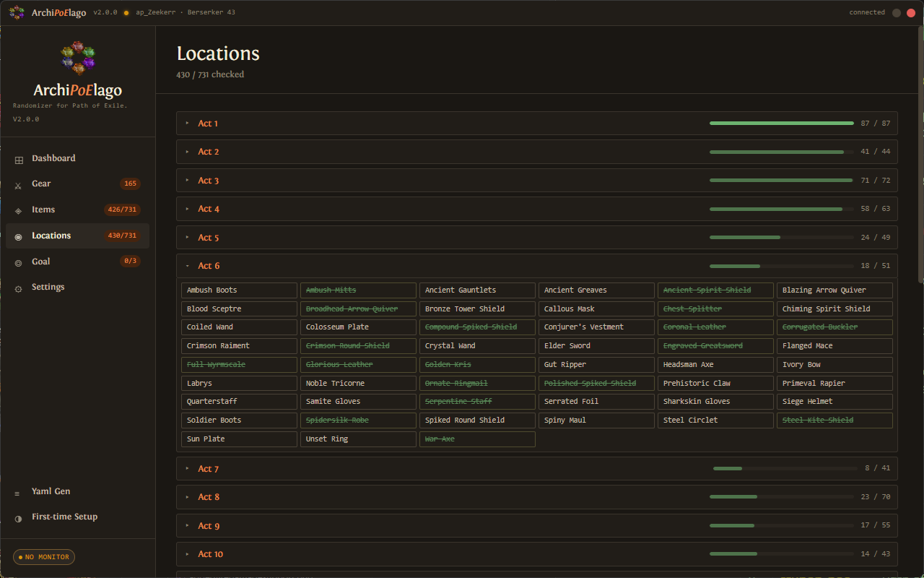
Task: Click the Bronze Tower Shield location
Action: click(x=477, y=309)
